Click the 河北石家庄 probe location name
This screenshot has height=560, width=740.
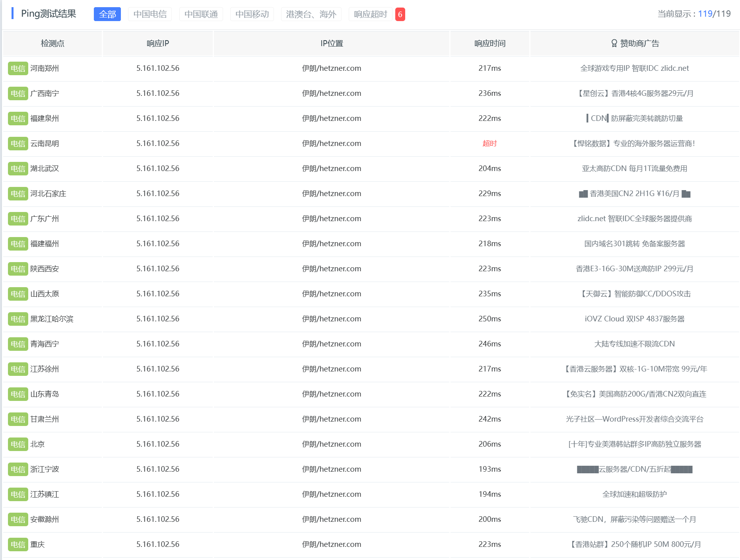click(48, 194)
